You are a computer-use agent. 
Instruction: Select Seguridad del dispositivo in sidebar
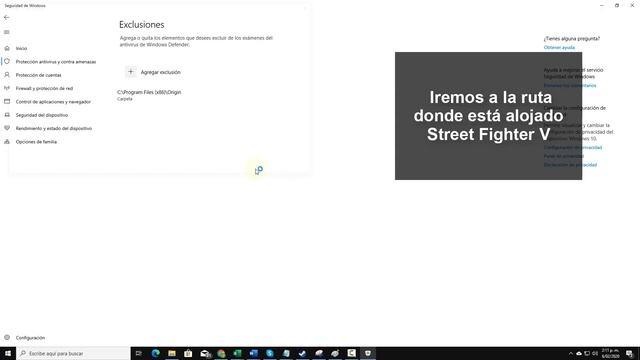pos(42,115)
